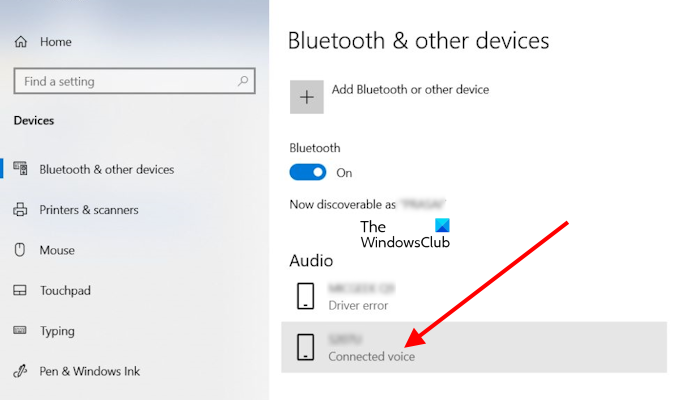Click the Touchpad icon in sidebar

(20, 290)
